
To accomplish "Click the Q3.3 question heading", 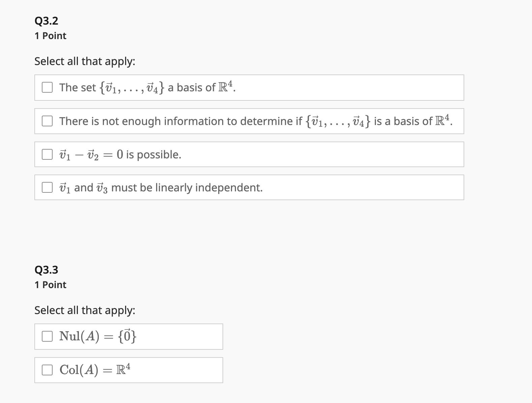I will coord(46,270).
